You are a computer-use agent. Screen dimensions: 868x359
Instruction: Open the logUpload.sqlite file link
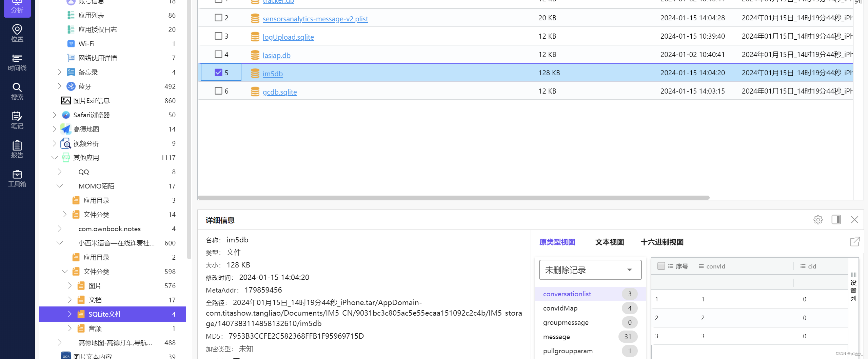288,37
